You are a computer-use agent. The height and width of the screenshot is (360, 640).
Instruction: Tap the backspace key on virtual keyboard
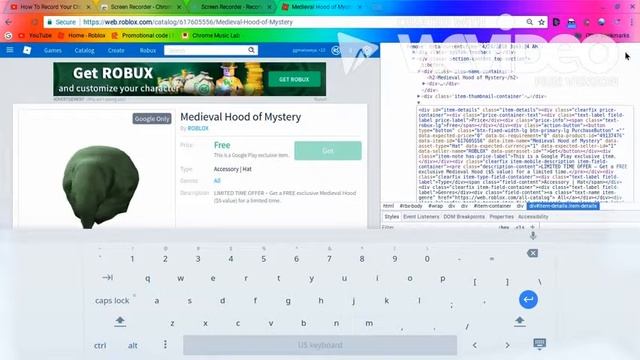(532, 253)
